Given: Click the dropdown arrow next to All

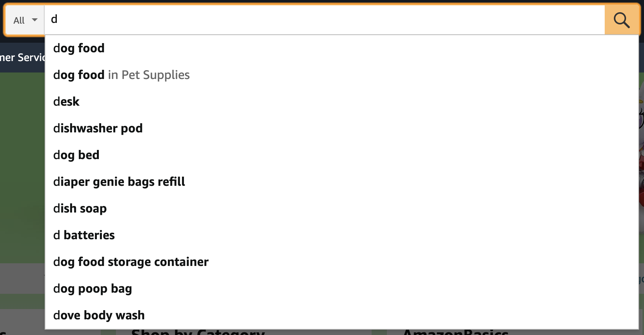Looking at the screenshot, I should coord(34,20).
